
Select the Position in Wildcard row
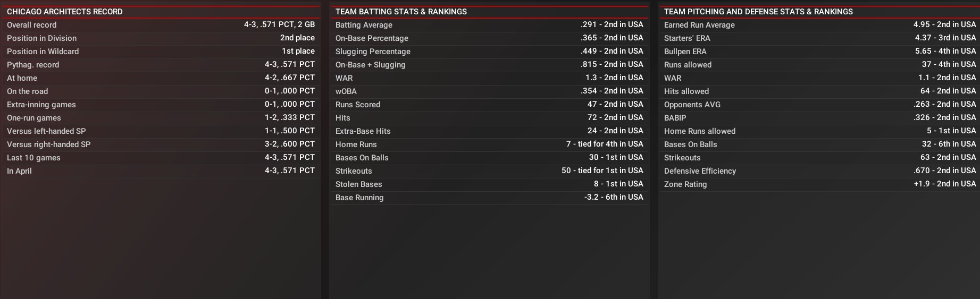click(161, 52)
